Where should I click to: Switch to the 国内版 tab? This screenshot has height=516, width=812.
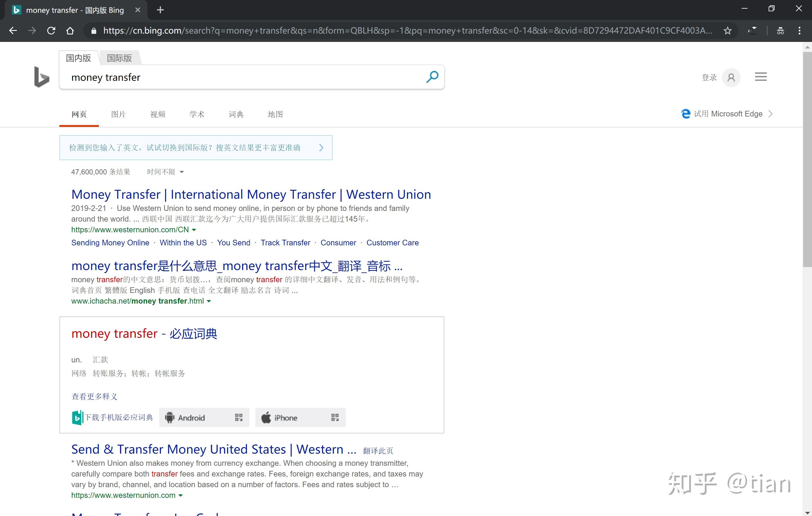(x=78, y=58)
